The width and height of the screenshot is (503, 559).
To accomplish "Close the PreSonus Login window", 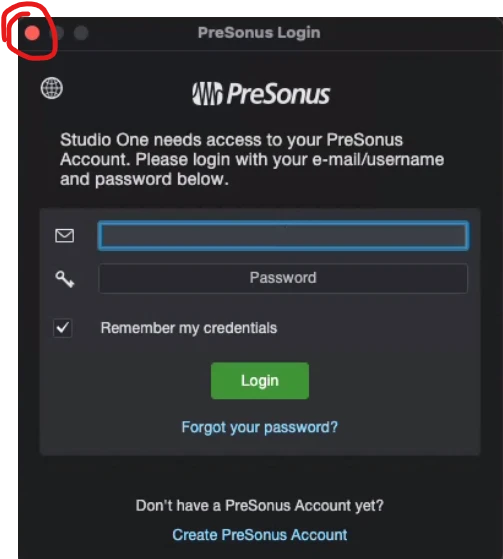I will click(x=32, y=33).
